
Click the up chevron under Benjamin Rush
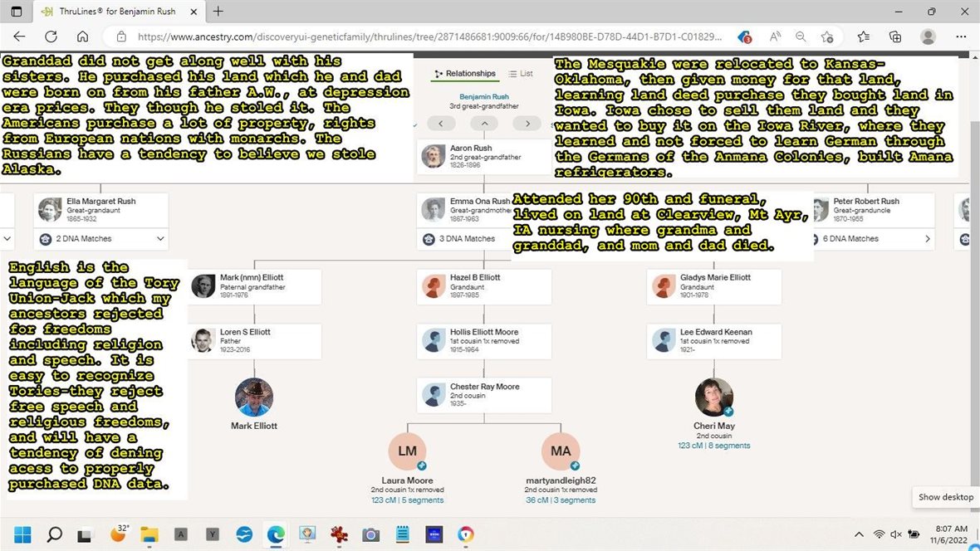[483, 124]
